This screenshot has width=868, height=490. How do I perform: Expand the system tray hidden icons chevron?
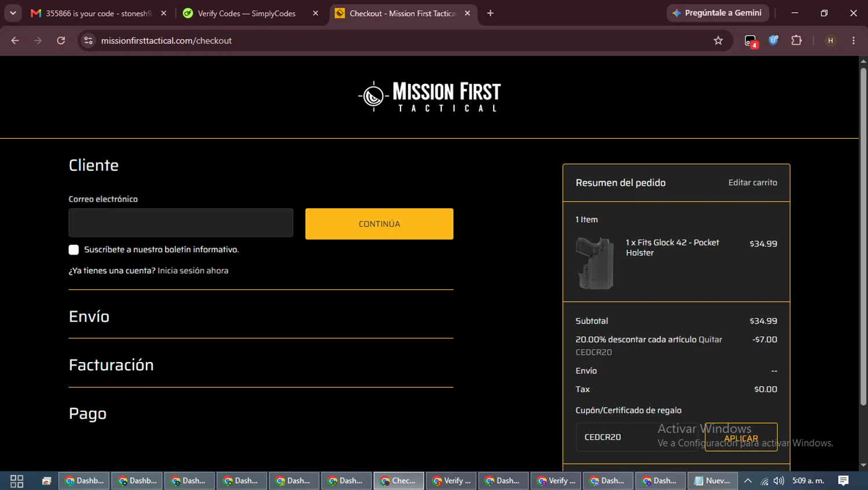point(748,481)
